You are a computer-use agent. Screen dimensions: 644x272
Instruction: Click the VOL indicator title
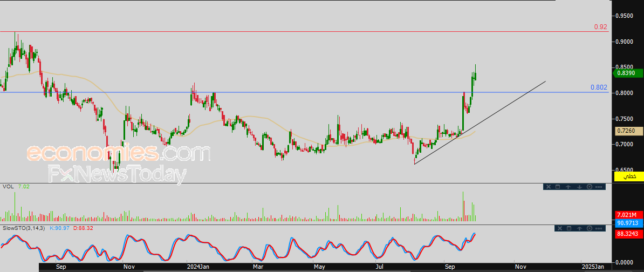coord(8,187)
